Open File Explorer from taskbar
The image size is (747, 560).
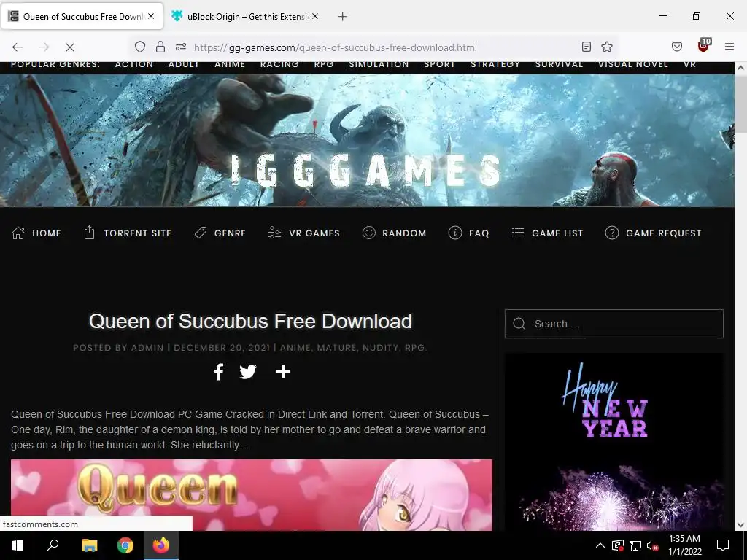[89, 545]
